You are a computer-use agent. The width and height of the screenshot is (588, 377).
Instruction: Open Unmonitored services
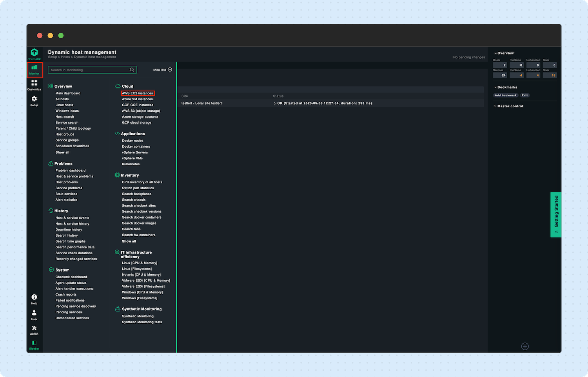72,318
